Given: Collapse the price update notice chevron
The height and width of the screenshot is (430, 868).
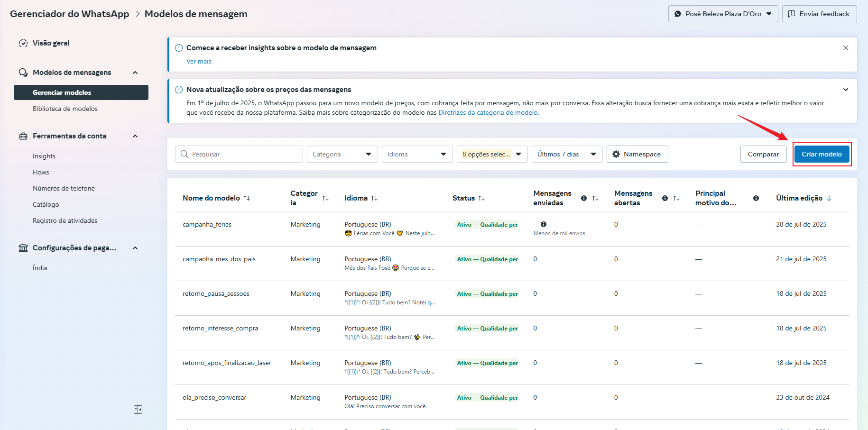Looking at the screenshot, I should 846,90.
